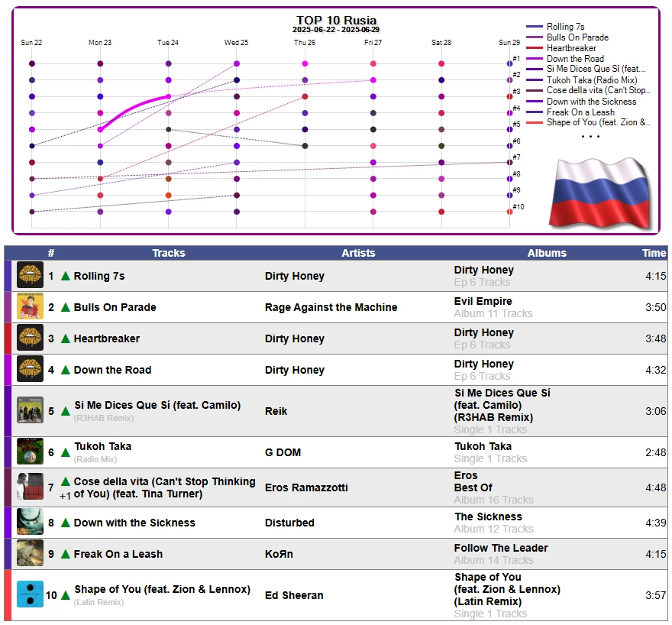Click the Down the Road album cover
This screenshot has height=625, width=672.
click(30, 368)
